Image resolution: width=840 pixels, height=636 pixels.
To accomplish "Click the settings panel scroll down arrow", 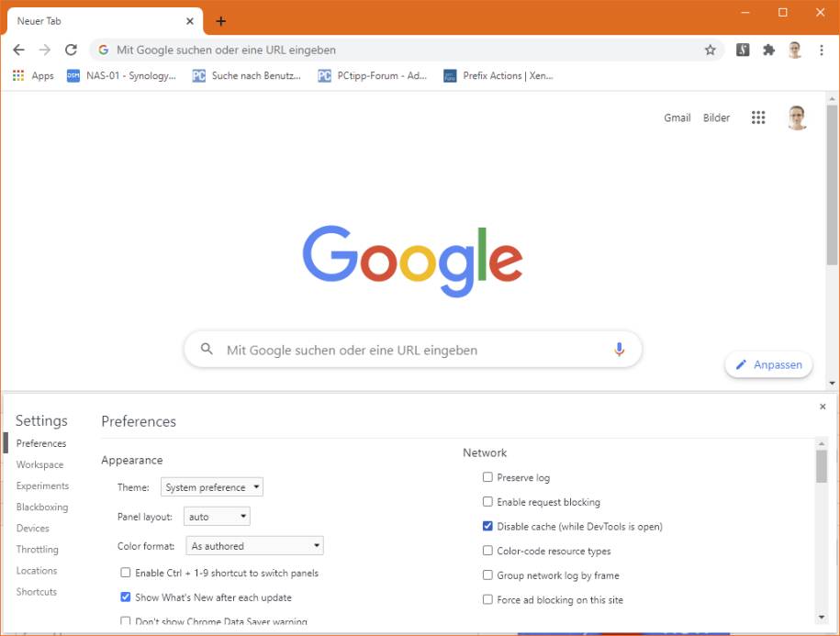I will click(x=822, y=618).
